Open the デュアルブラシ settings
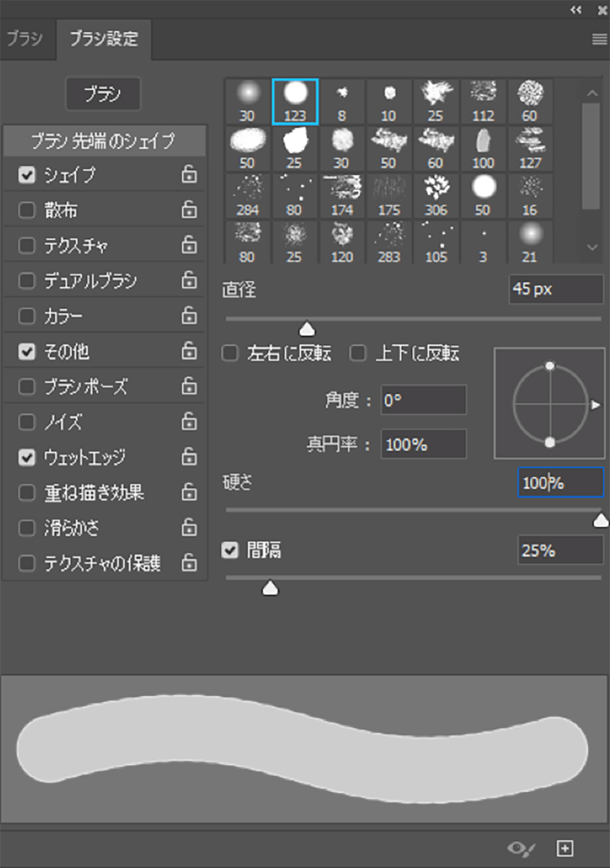The height and width of the screenshot is (868, 610). pyautogui.click(x=91, y=281)
